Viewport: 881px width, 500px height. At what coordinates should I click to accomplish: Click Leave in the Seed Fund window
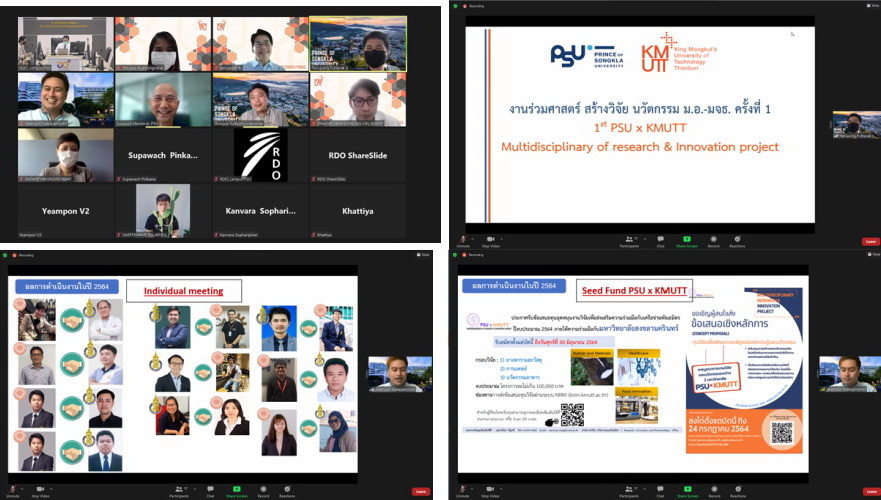(x=871, y=492)
